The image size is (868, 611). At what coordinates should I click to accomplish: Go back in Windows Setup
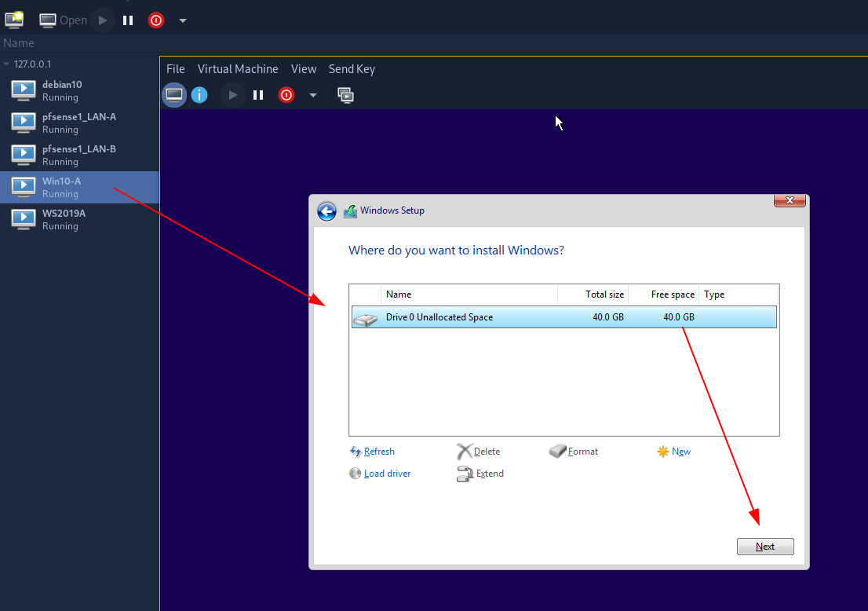coord(326,211)
